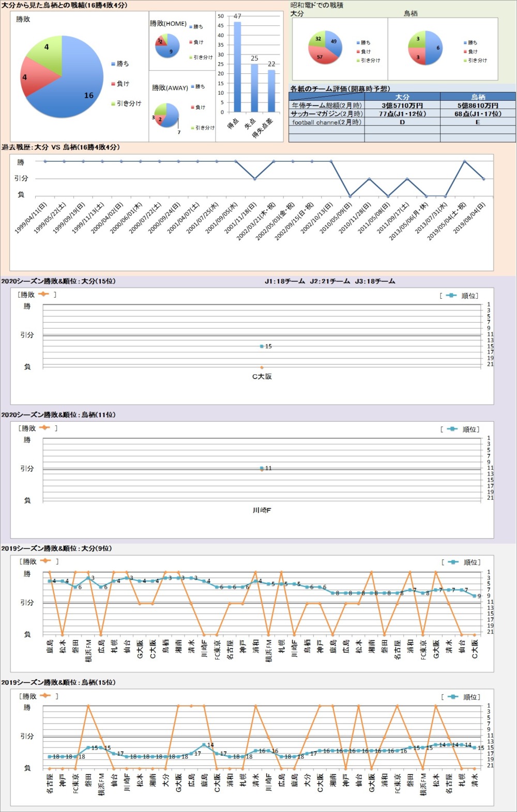Click the 失点 bar labeled 25
This screenshot has width=517, height=812.
[x=254, y=88]
